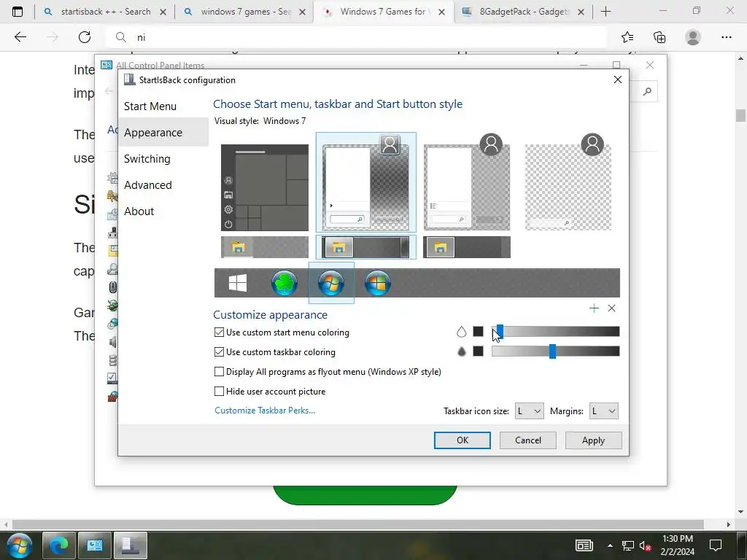Click the taskbar opacity filled droplet icon
The height and width of the screenshot is (560, 747).
(461, 351)
